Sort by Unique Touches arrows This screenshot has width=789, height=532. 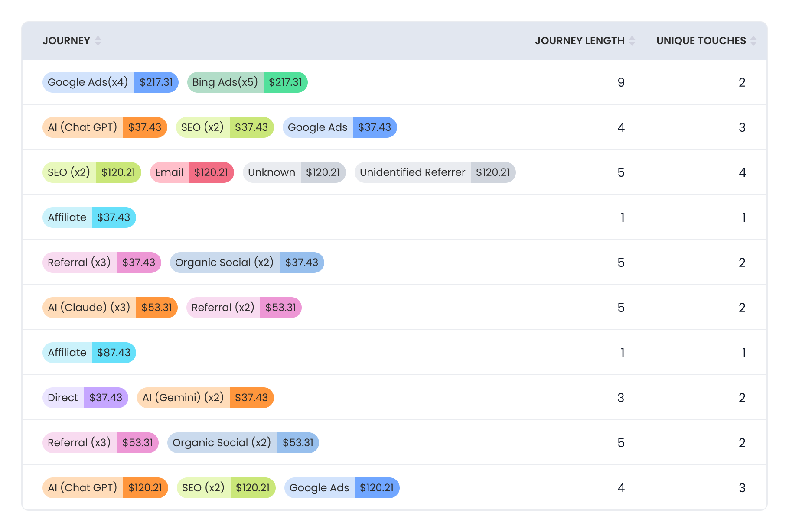pyautogui.click(x=753, y=41)
